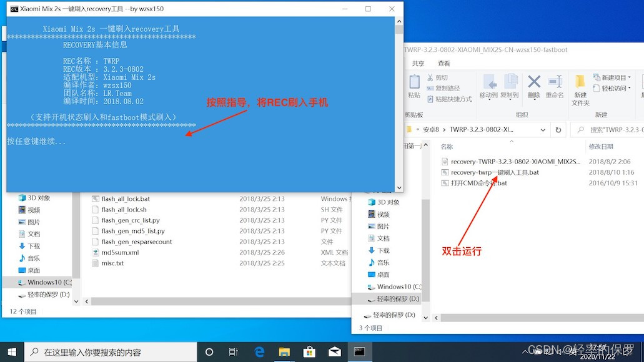Select misc.txt file
Screen dimensions: 644x362
107,263
